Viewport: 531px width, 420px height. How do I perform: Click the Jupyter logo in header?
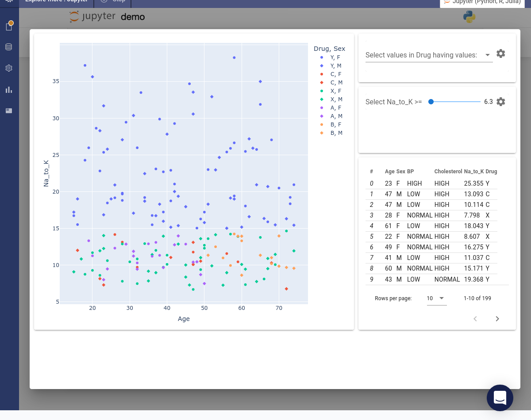tap(92, 17)
